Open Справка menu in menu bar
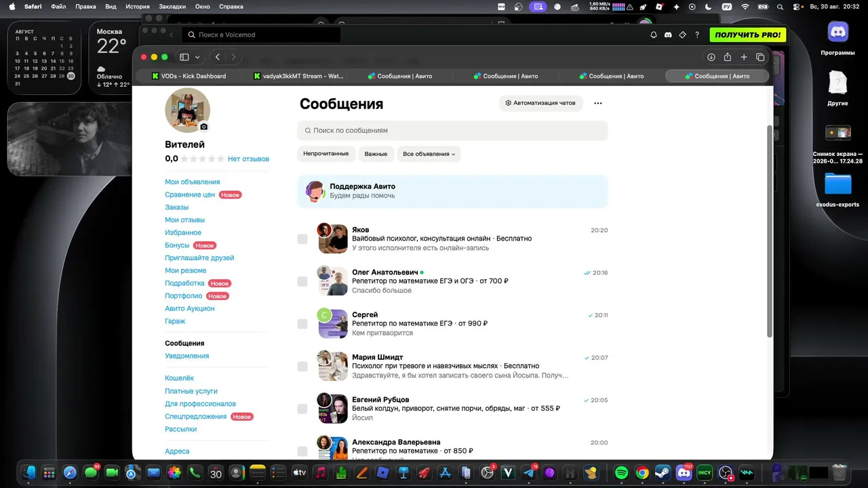 click(x=231, y=6)
